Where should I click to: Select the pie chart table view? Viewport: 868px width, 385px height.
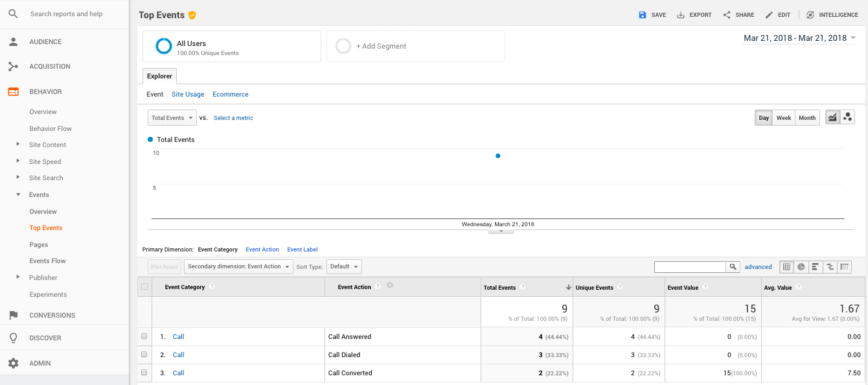click(x=801, y=266)
